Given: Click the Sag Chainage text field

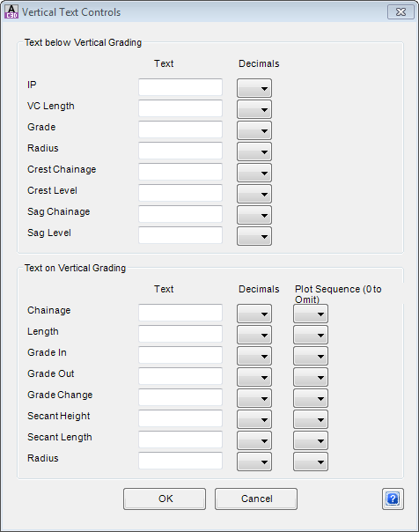Looking at the screenshot, I should [x=180, y=214].
